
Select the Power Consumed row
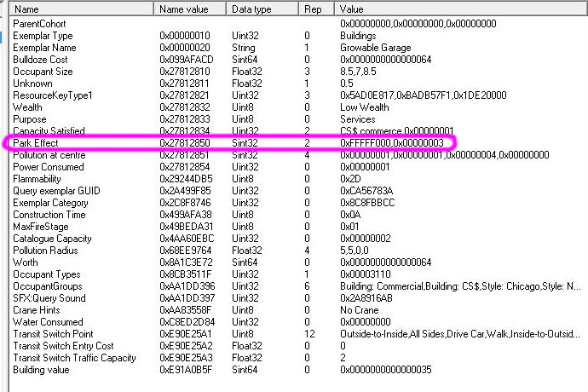tap(298, 167)
